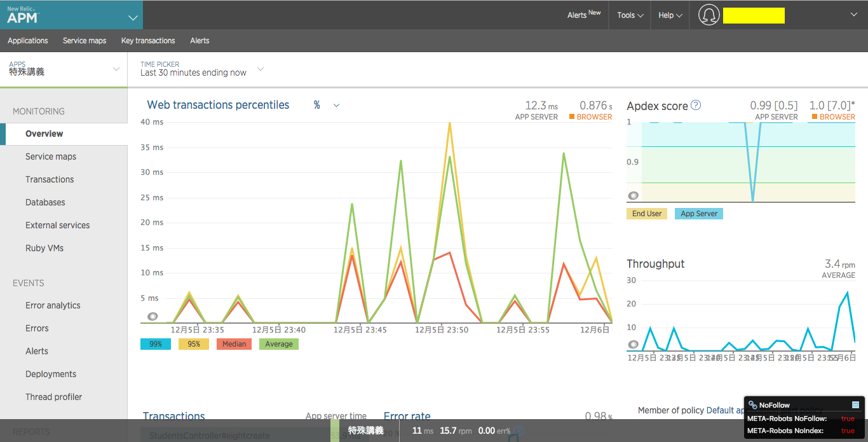The image size is (868, 442).
Task: Toggle the Average legend series
Action: [279, 344]
